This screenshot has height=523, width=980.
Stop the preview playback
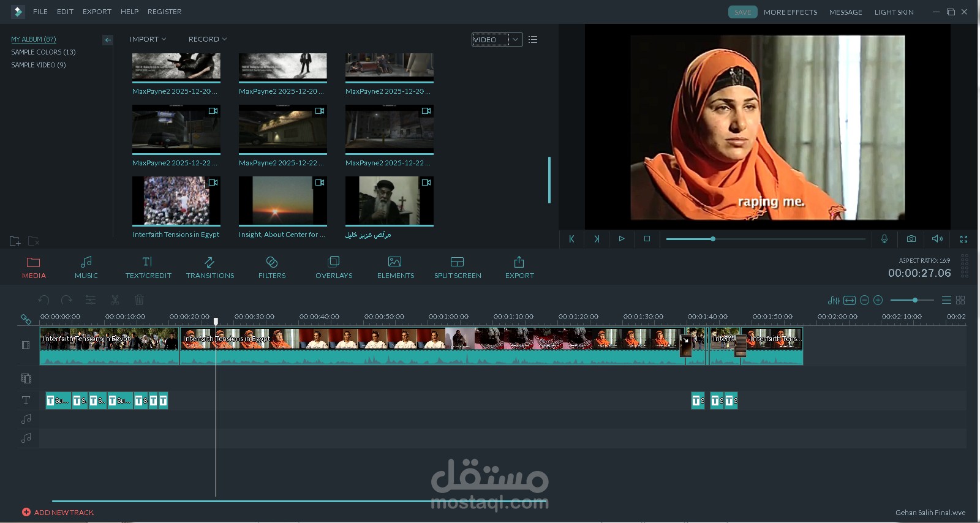[x=647, y=239]
